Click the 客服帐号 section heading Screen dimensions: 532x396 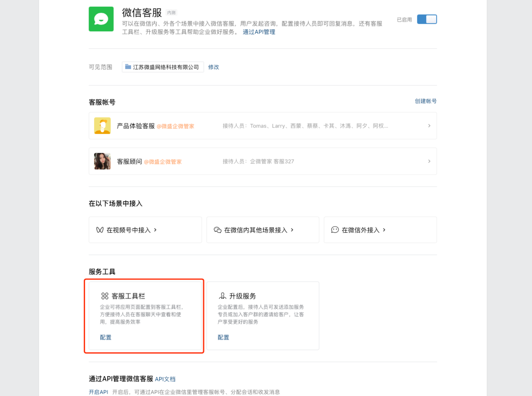point(102,102)
